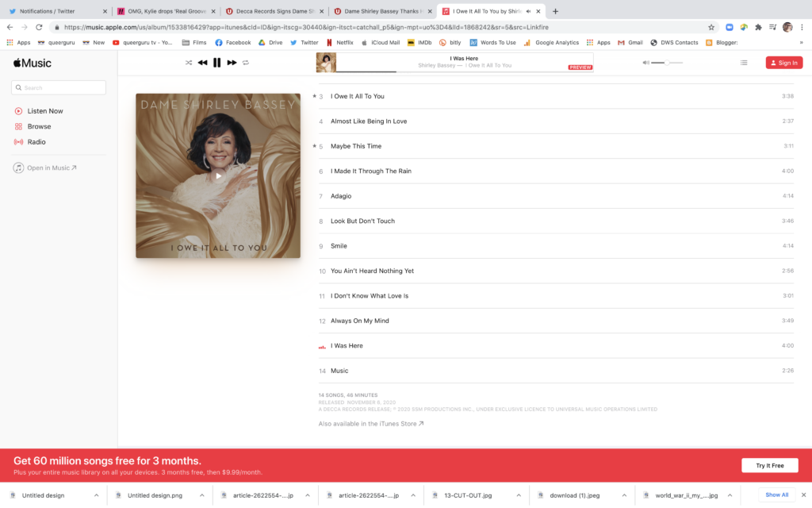Select track 14 Music
812x508 pixels.
point(556,371)
